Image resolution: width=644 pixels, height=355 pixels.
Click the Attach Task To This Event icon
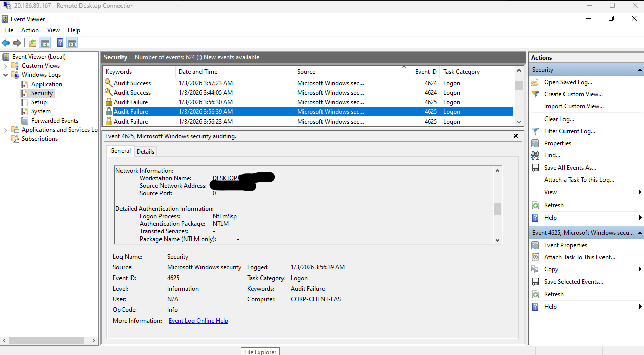(x=535, y=257)
